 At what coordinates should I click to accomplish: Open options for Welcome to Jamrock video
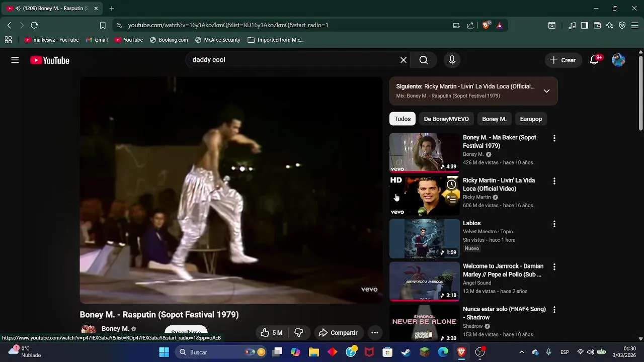pyautogui.click(x=554, y=267)
